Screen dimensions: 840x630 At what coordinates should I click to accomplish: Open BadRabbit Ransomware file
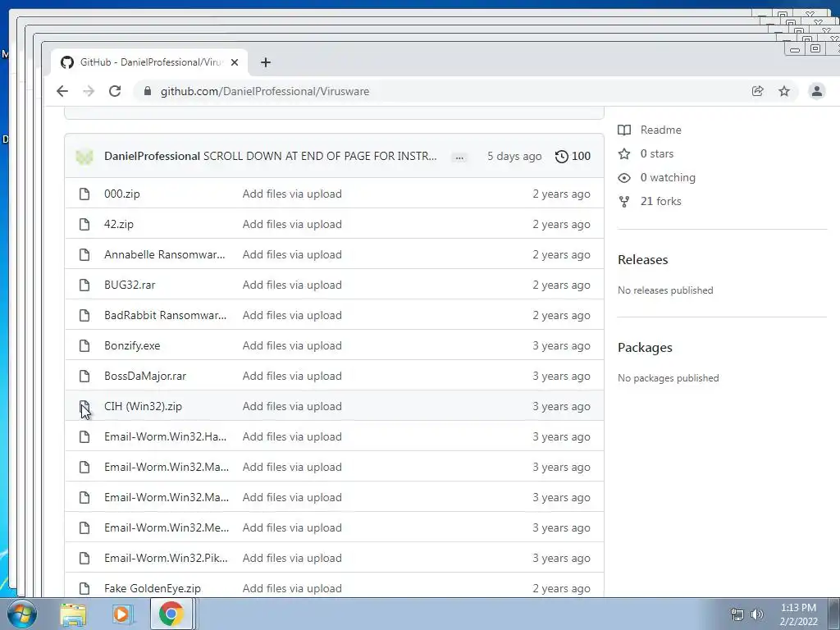pyautogui.click(x=165, y=315)
